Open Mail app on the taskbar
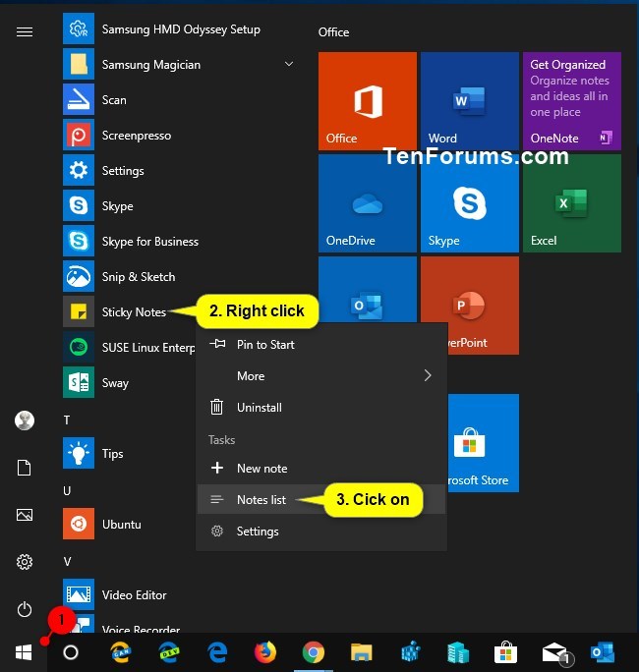This screenshot has width=639, height=672. click(555, 653)
